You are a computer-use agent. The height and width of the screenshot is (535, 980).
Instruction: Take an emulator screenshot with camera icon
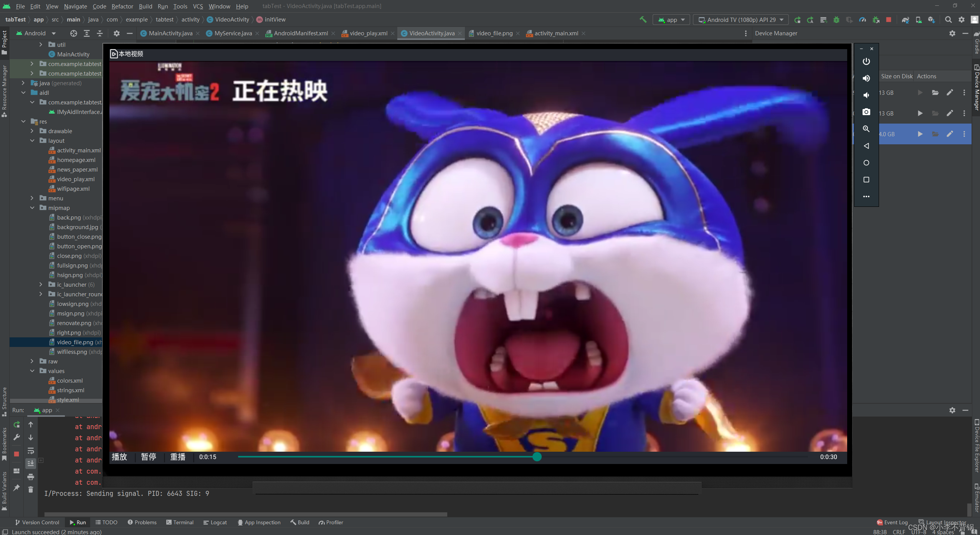click(866, 112)
